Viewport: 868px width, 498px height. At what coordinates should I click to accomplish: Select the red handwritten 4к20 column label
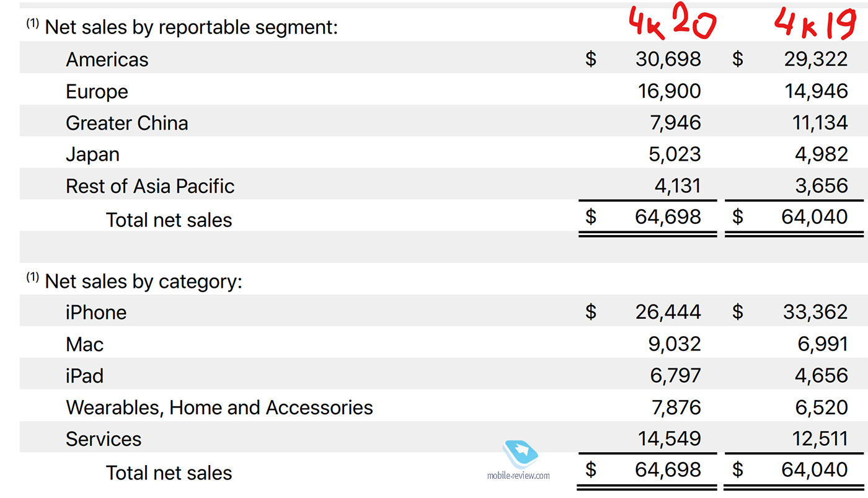671,24
